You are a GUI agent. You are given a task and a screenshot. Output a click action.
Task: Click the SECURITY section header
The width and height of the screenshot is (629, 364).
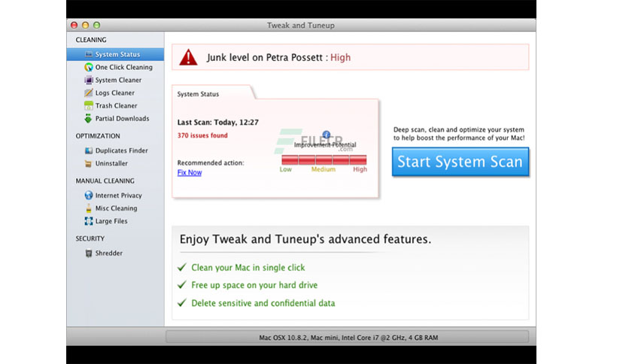[90, 238]
